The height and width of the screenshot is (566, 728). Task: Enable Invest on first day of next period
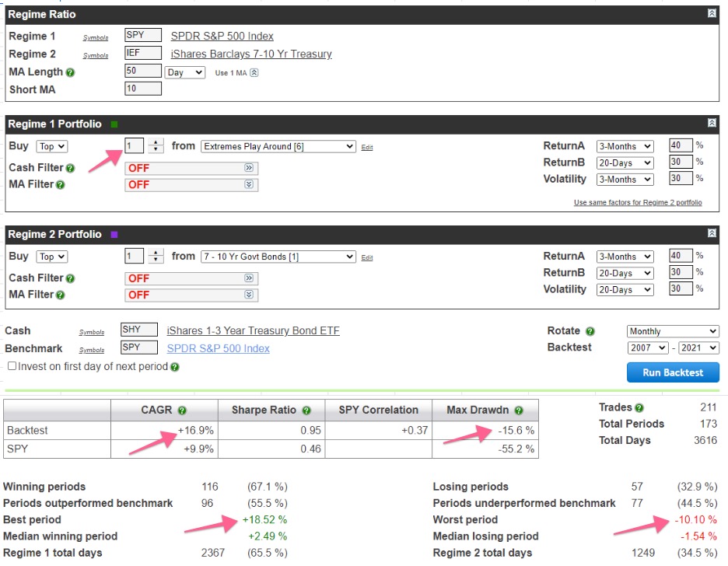point(12,366)
